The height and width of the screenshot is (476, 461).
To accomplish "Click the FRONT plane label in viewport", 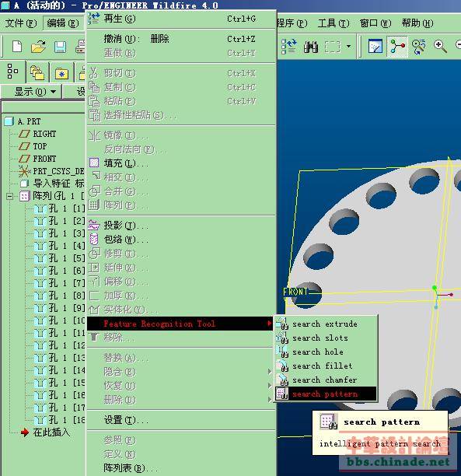I will (295, 292).
